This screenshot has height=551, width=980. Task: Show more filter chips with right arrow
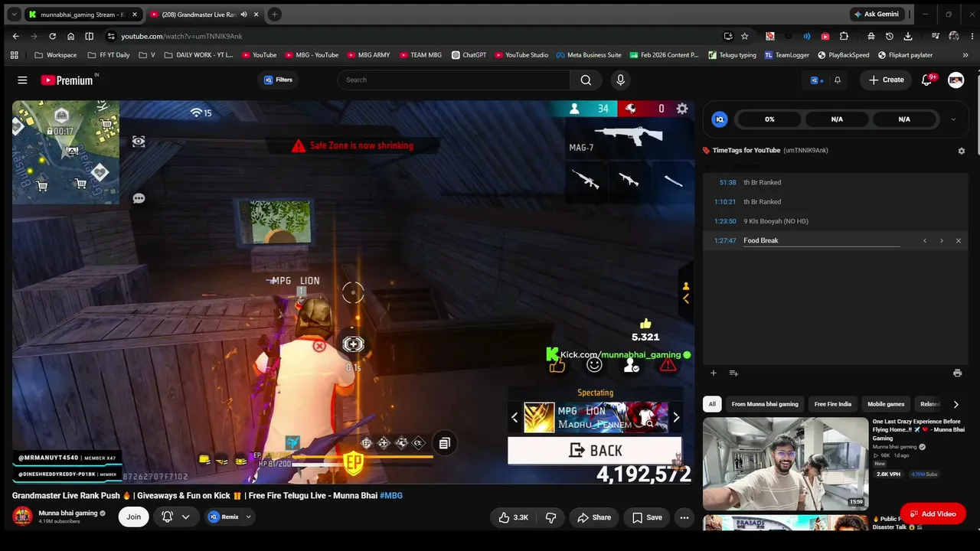955,404
